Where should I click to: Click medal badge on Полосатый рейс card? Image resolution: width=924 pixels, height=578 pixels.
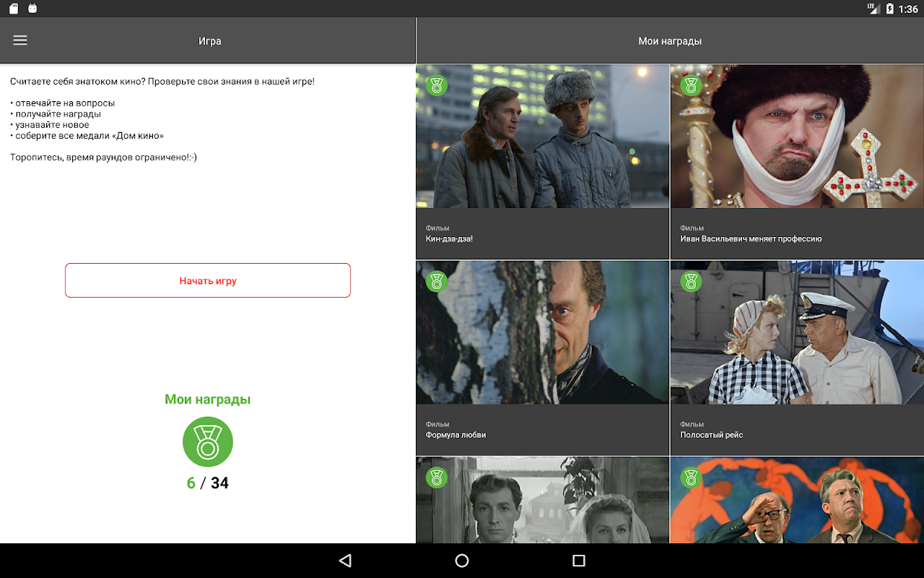[691, 281]
